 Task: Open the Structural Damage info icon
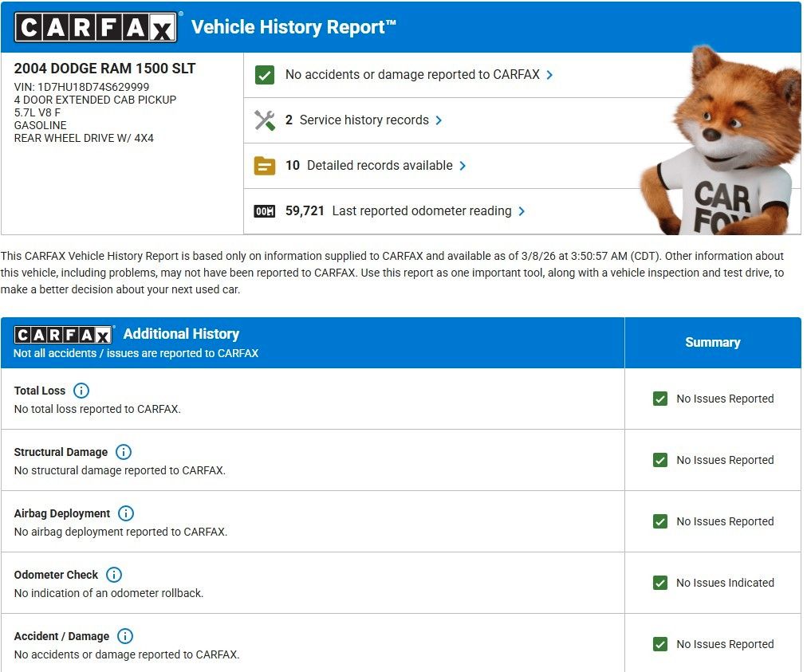pos(124,452)
